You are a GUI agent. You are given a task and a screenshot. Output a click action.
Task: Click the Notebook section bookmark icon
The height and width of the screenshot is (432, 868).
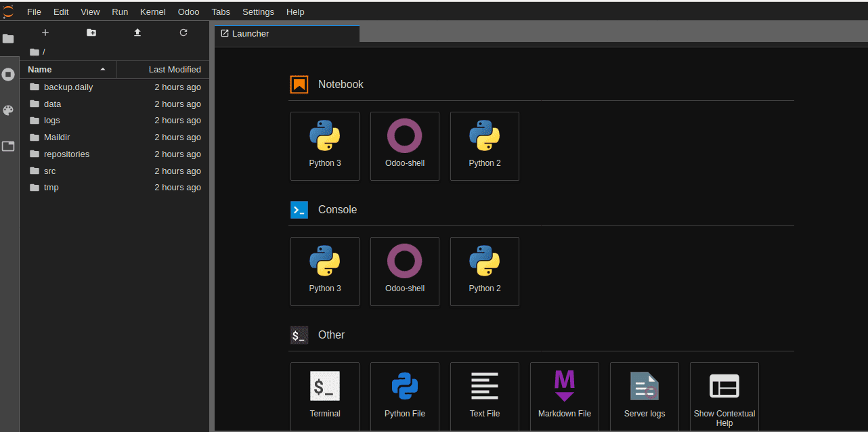pos(299,85)
